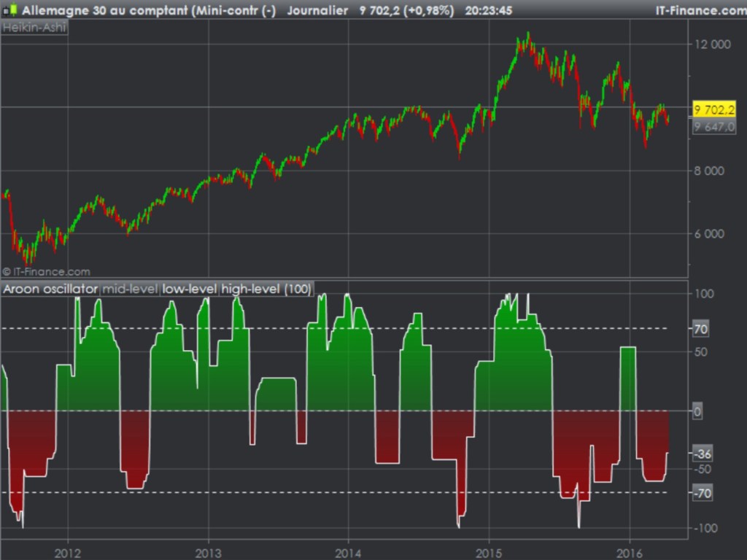747x560 pixels.
Task: Open the Journalier timeframe selector
Action: 317,10
